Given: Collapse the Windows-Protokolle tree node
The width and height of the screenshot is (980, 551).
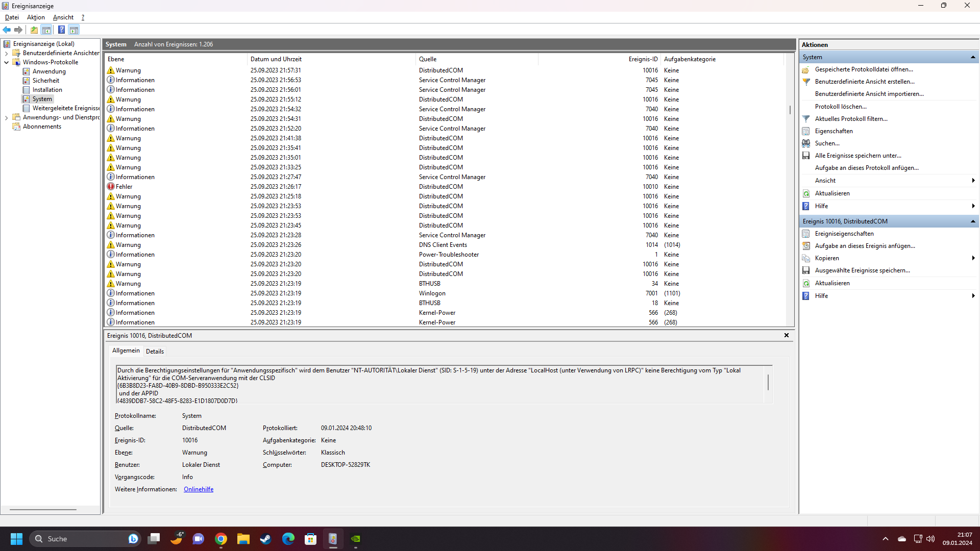Looking at the screenshot, I should (x=6, y=62).
